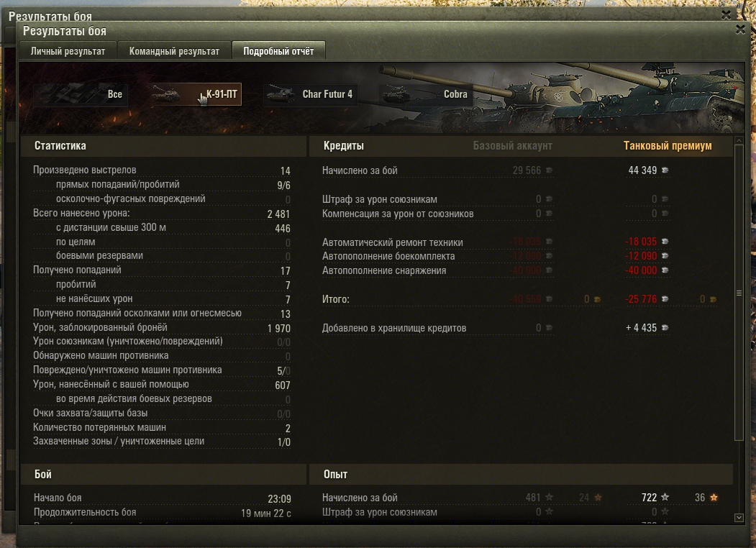Click credits icon beside 44 349
The height and width of the screenshot is (548, 756).
665,170
